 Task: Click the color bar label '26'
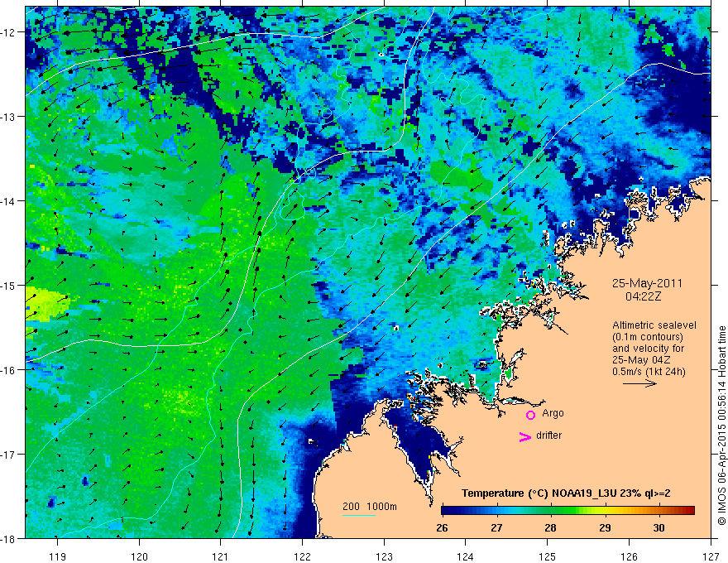pyautogui.click(x=442, y=527)
